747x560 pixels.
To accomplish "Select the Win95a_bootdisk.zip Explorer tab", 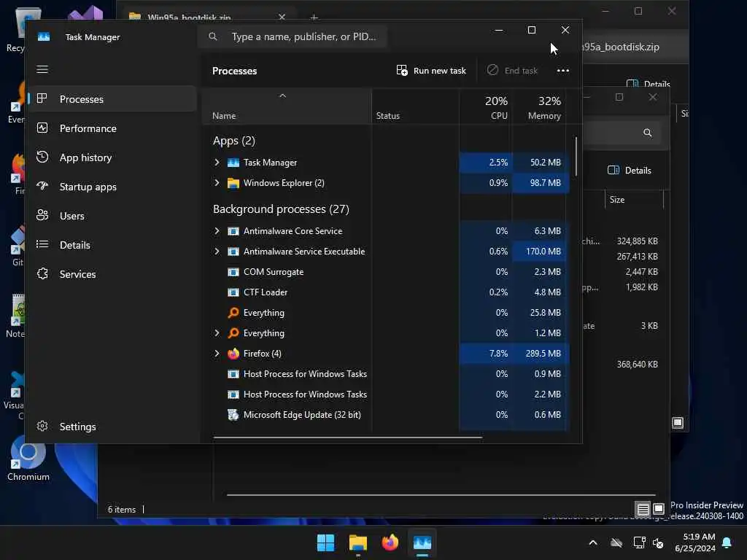I will click(x=207, y=17).
